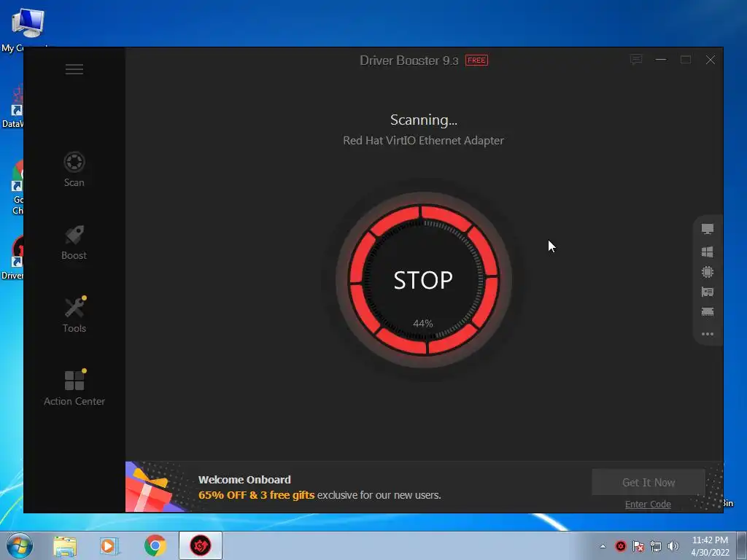Screen dimensions: 747x560
Task: Click the FREE edition badge
Action: coord(476,61)
